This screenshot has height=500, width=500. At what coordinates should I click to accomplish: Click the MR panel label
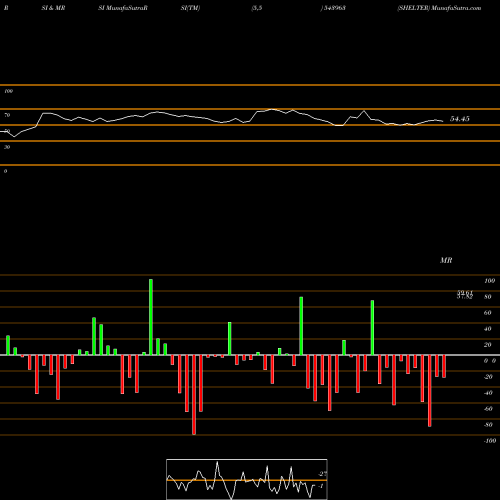[x=446, y=260]
